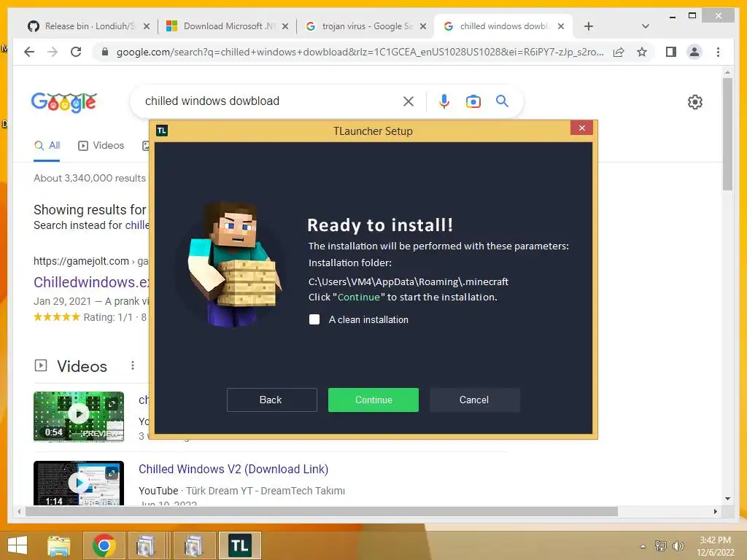The height and width of the screenshot is (560, 747).
Task: Select the 'All' results tab
Action: 47,146
